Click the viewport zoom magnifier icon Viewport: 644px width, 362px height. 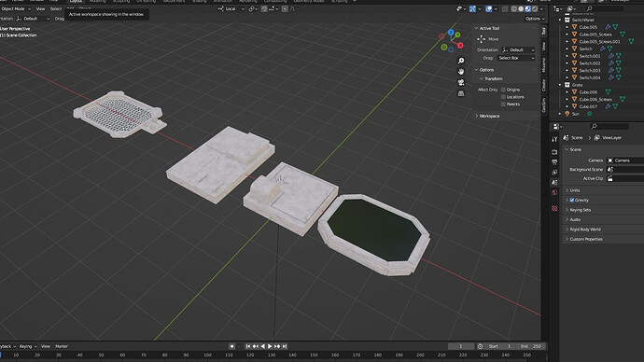coord(461,61)
